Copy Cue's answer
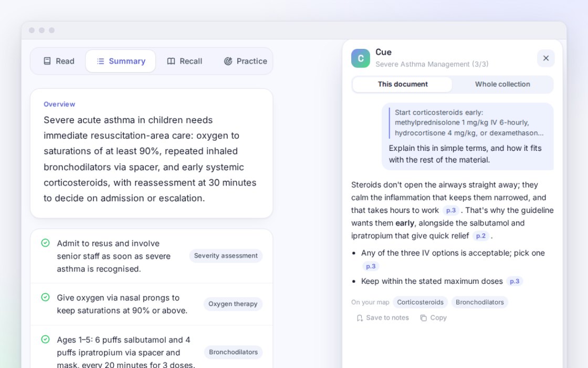This screenshot has height=368, width=588. [x=434, y=318]
